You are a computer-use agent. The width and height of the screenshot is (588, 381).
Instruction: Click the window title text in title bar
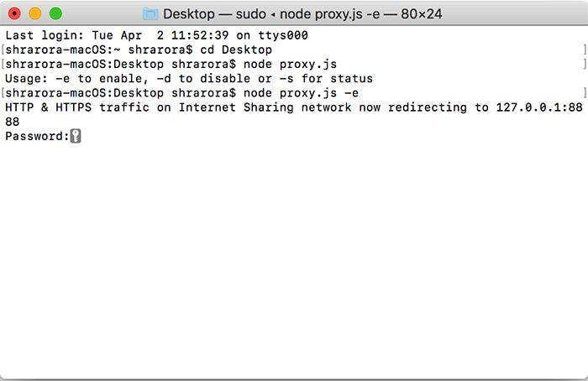tap(302, 13)
